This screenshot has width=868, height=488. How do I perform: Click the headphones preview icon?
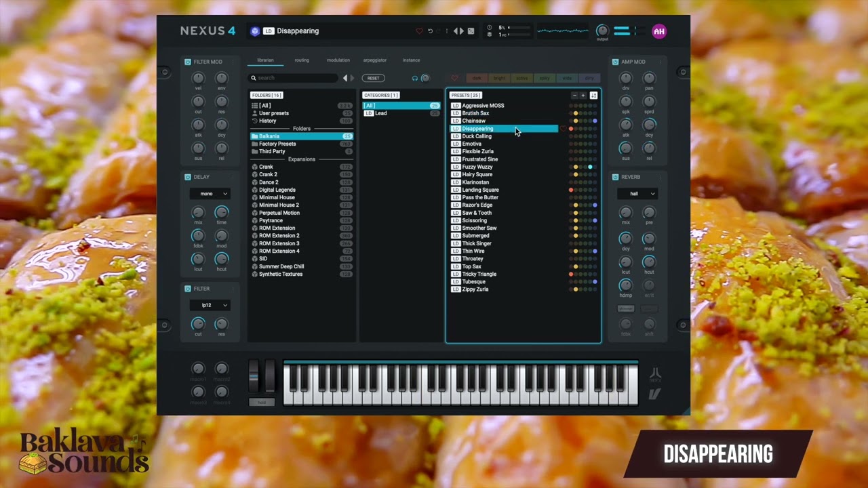[415, 78]
